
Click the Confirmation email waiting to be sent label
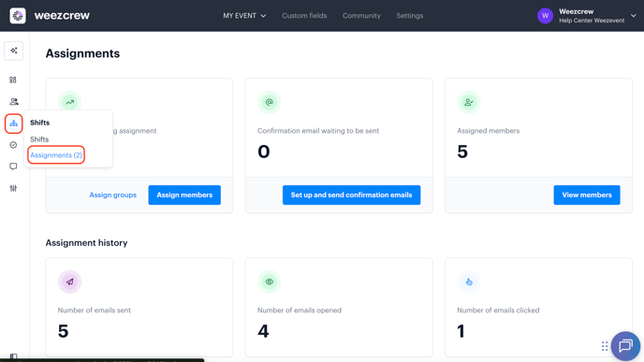(318, 131)
